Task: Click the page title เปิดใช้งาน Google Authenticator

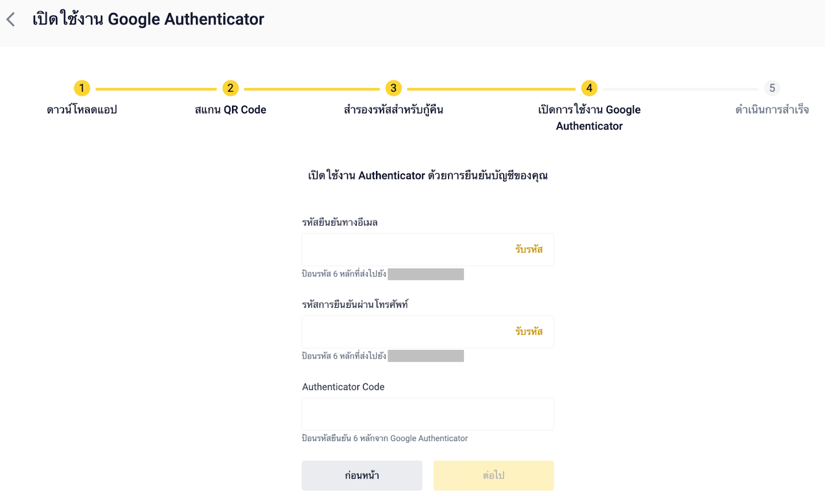Action: click(148, 20)
